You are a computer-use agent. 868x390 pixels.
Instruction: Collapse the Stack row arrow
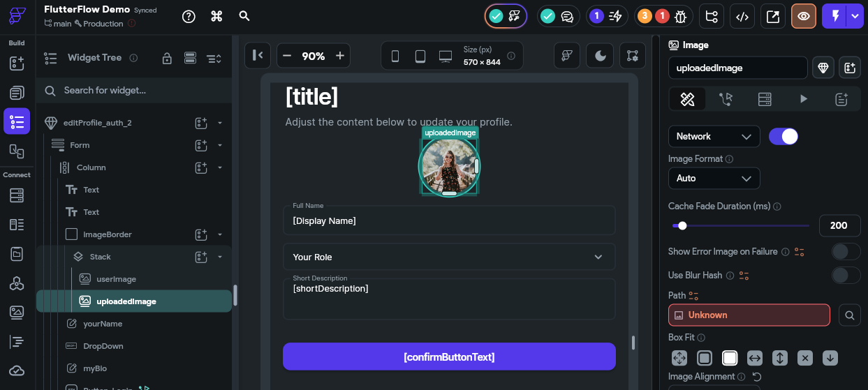(220, 257)
